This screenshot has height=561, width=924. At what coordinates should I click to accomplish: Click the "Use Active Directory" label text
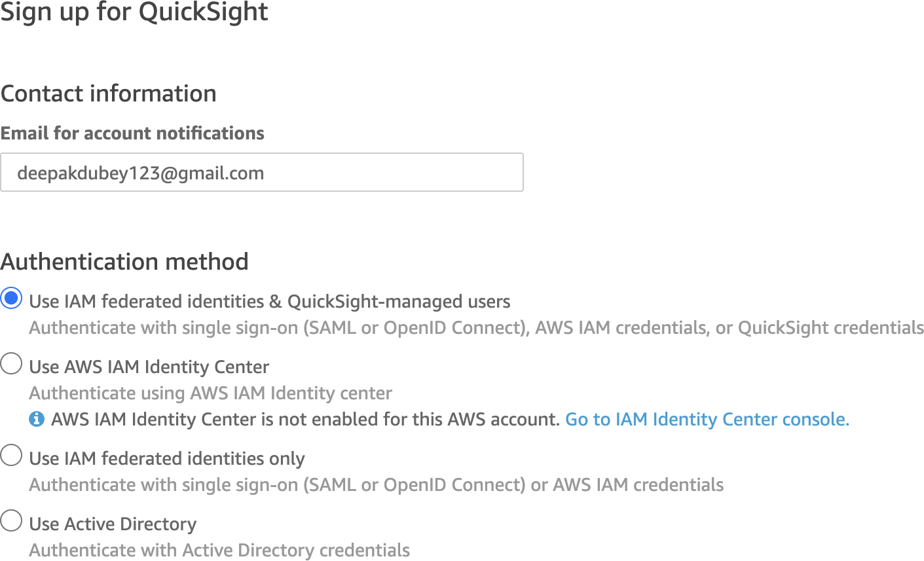[x=113, y=524]
